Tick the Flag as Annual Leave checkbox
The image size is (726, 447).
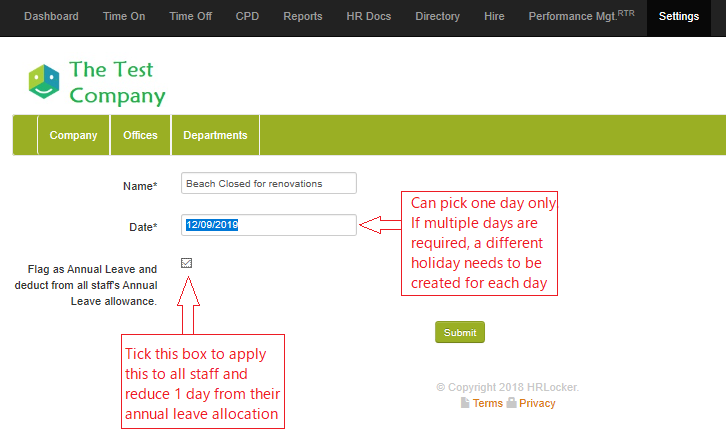[187, 263]
